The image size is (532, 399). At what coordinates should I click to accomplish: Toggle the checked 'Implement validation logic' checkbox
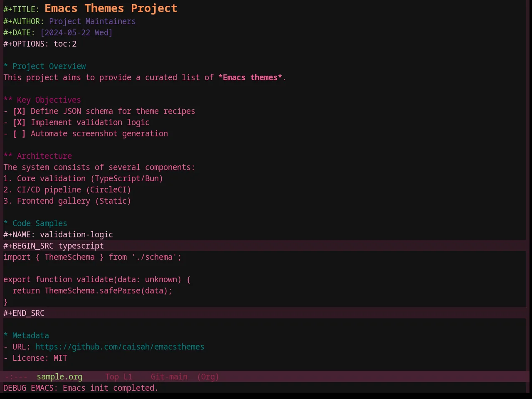(x=19, y=123)
